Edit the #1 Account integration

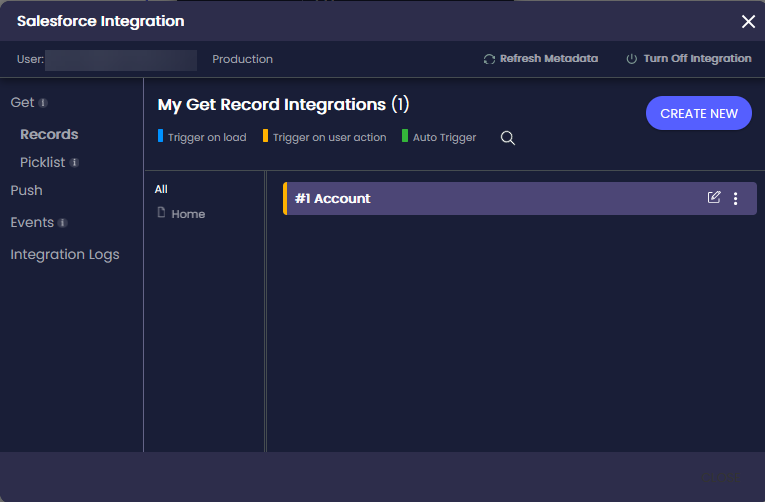(713, 197)
